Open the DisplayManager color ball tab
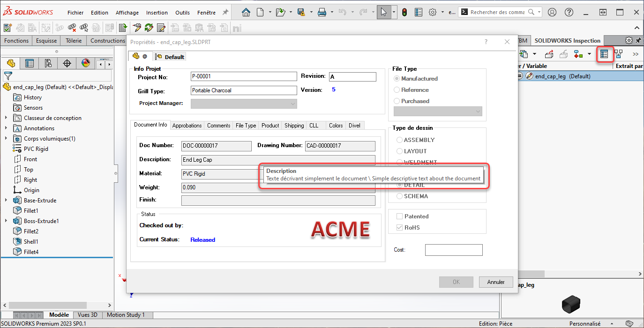The image size is (644, 328). [x=85, y=63]
